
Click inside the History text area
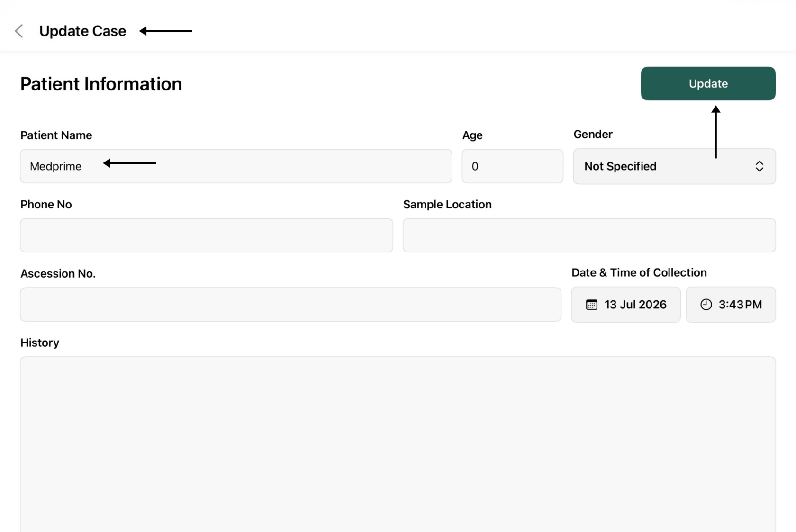tap(398, 444)
